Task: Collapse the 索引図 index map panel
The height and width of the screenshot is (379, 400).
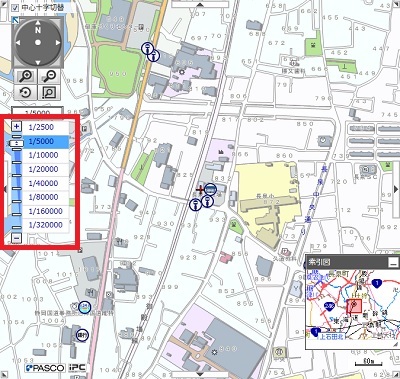Action: coord(393,262)
